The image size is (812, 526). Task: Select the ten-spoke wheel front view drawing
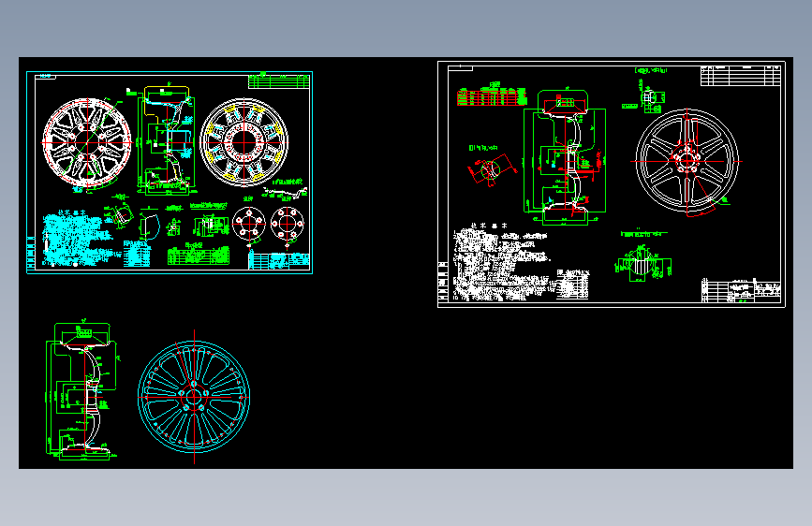click(x=87, y=143)
